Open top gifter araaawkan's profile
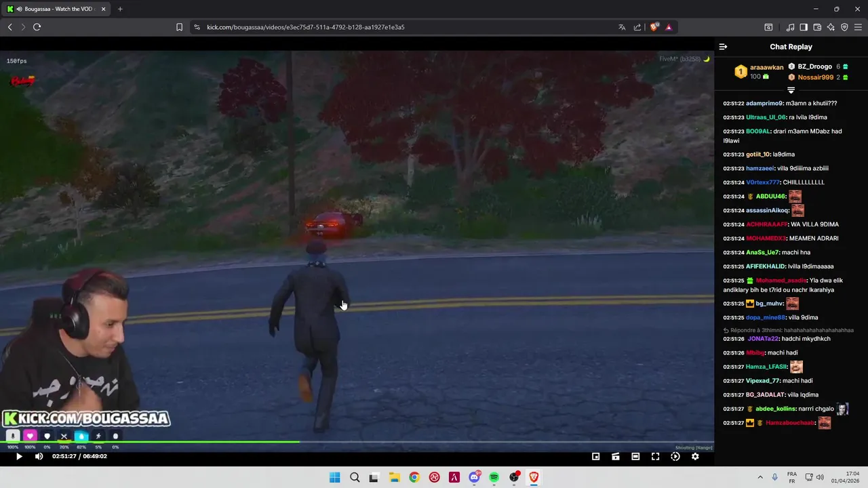The image size is (868, 488). 766,67
